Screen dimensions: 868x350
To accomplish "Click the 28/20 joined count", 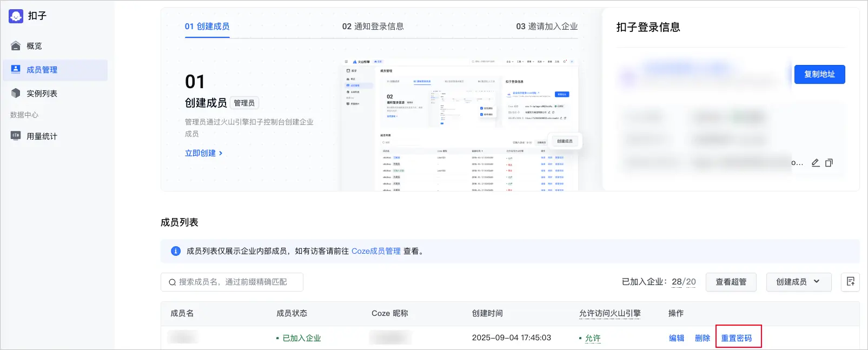I will point(684,282).
